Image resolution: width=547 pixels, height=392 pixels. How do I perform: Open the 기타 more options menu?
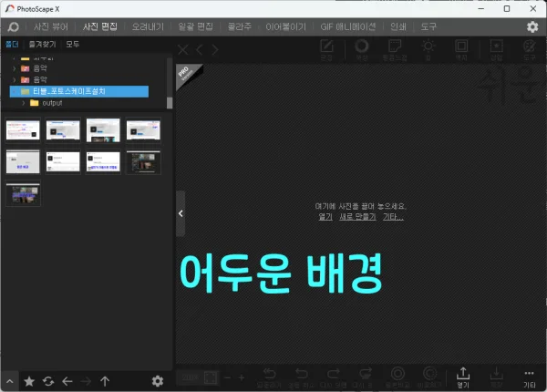[x=529, y=378]
